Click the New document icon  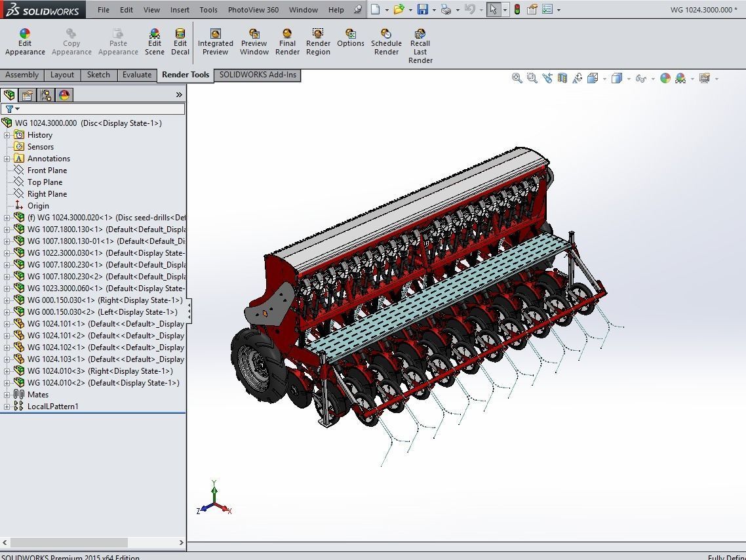[376, 9]
